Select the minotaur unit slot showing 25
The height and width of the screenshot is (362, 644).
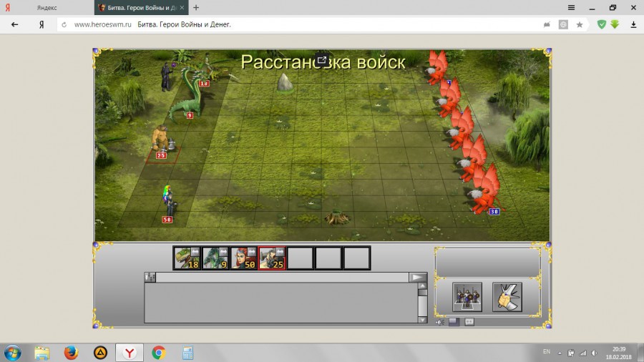[x=272, y=258]
